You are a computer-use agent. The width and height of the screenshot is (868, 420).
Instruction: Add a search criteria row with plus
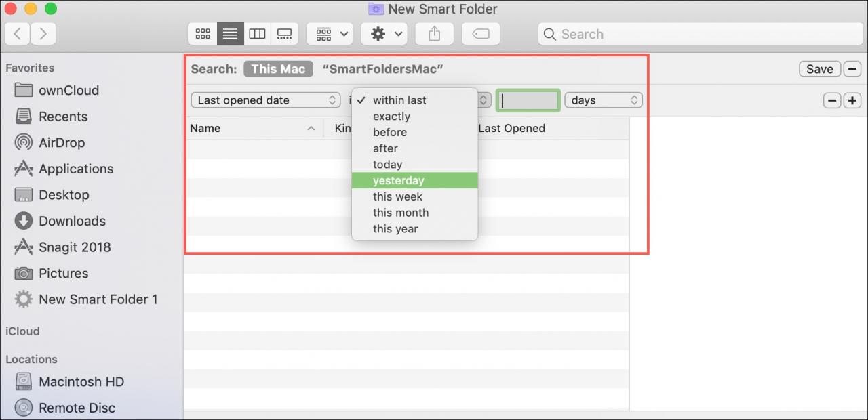[852, 101]
